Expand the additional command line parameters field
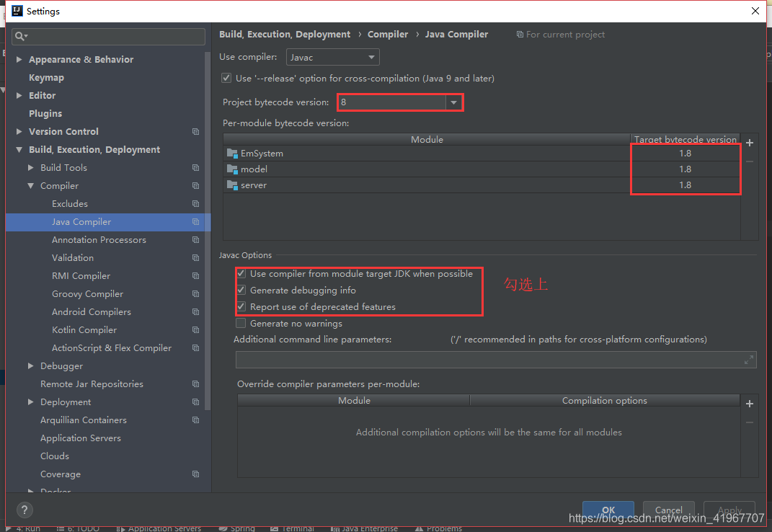This screenshot has width=772, height=532. coord(749,360)
